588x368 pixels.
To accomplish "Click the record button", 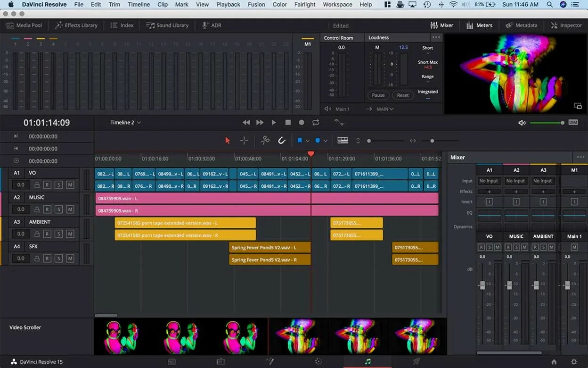I will click(302, 123).
